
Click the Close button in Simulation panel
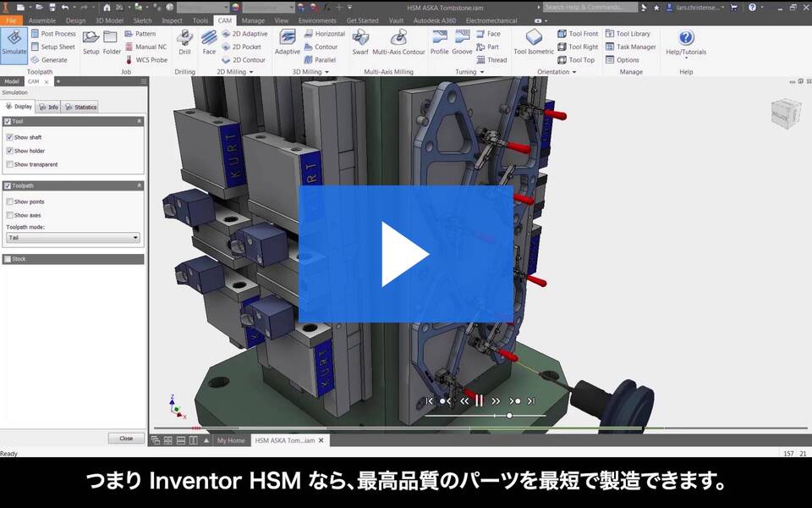(126, 439)
